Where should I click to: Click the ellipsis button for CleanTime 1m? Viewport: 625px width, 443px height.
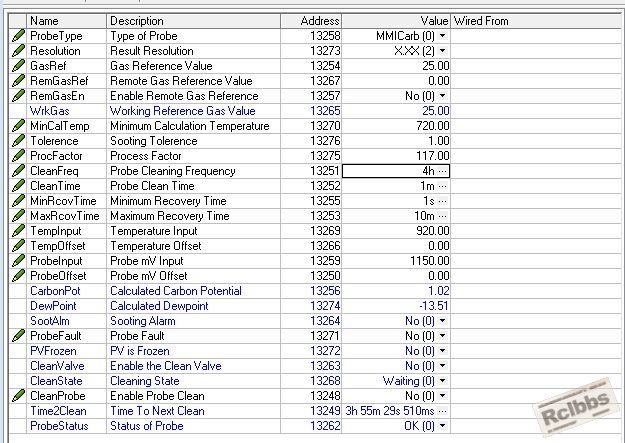point(442,186)
